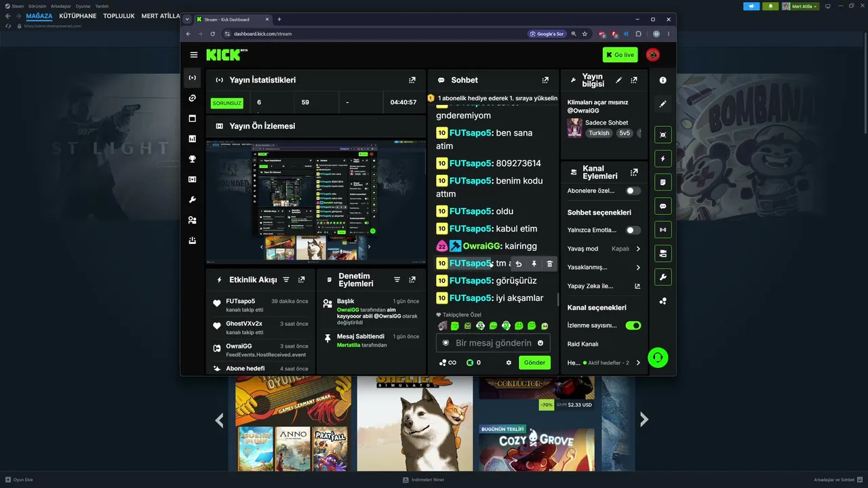This screenshot has width=868, height=488.
Task: Open the wrench settings icon in left sidebar
Action: (x=193, y=200)
